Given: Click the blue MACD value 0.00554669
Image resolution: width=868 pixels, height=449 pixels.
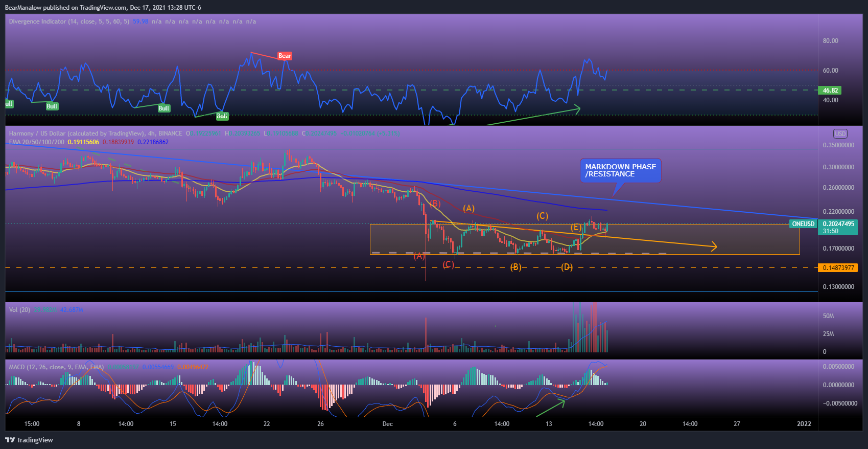Looking at the screenshot, I should (158, 367).
